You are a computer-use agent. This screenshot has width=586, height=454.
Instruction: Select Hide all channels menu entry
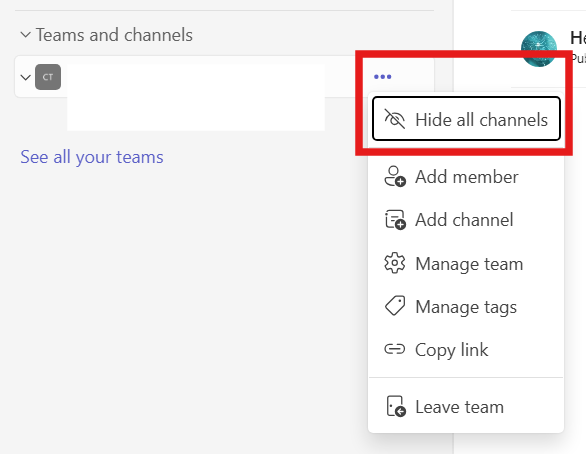pos(466,119)
